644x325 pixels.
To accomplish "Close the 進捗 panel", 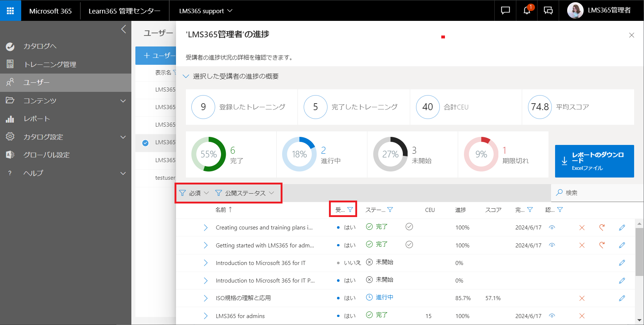I will (x=632, y=35).
